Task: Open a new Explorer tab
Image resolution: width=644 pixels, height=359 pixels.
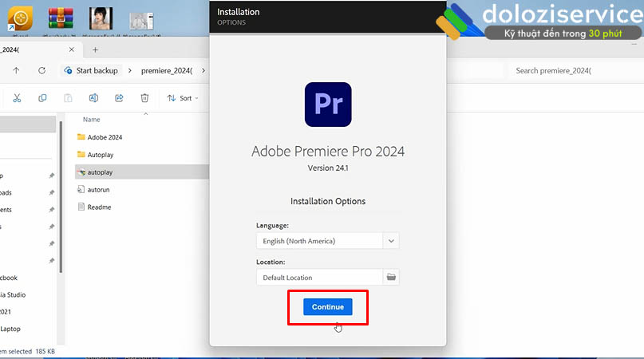Action: tap(95, 49)
